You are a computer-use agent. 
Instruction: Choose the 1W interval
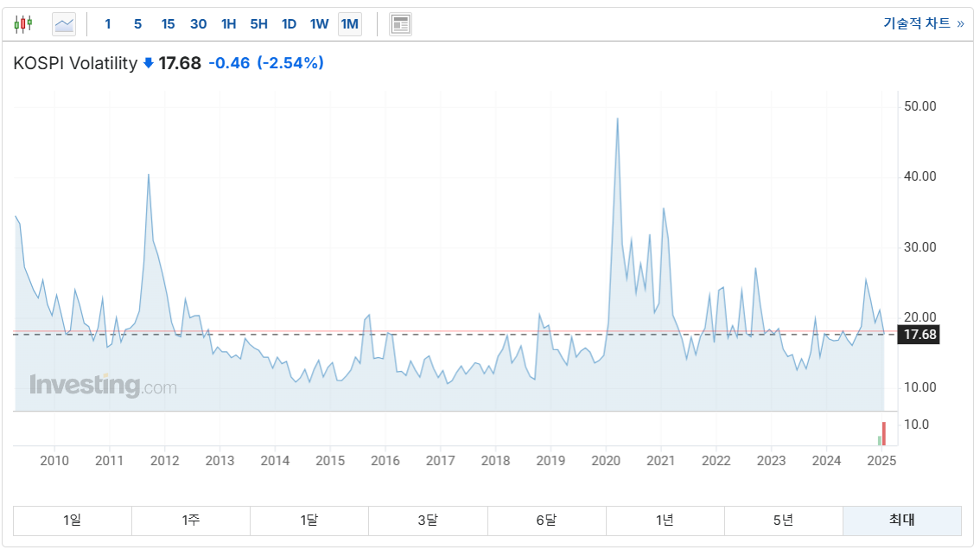320,24
